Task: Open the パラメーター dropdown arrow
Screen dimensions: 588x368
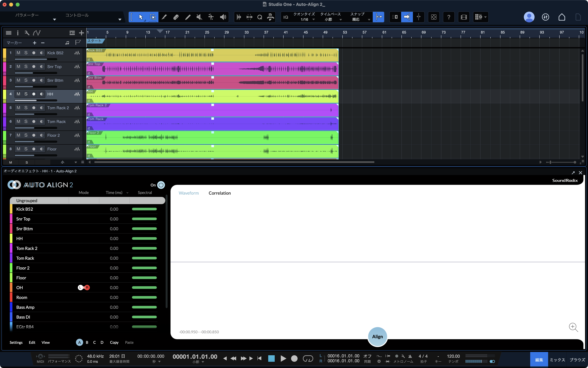Action: [54, 19]
